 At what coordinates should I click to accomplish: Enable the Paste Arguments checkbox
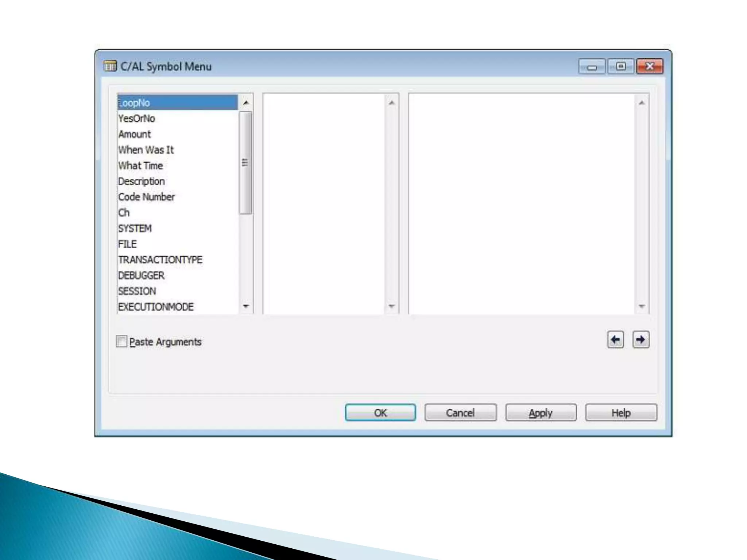click(121, 342)
